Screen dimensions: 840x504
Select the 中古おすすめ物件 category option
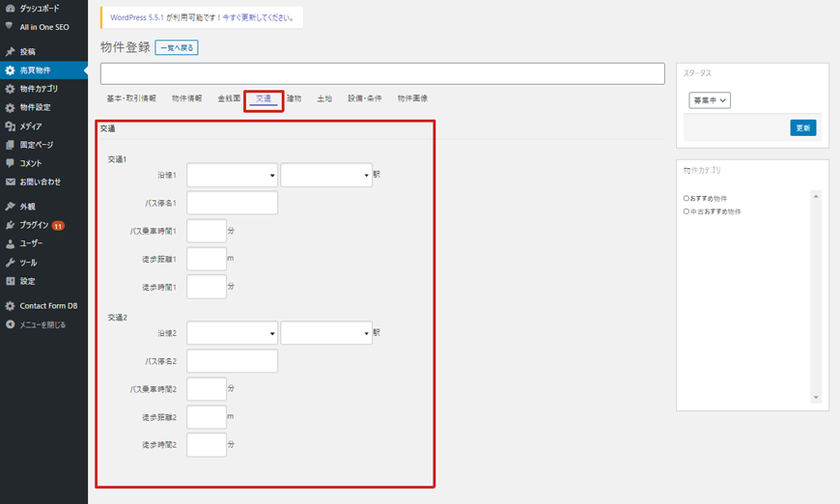pyautogui.click(x=686, y=210)
